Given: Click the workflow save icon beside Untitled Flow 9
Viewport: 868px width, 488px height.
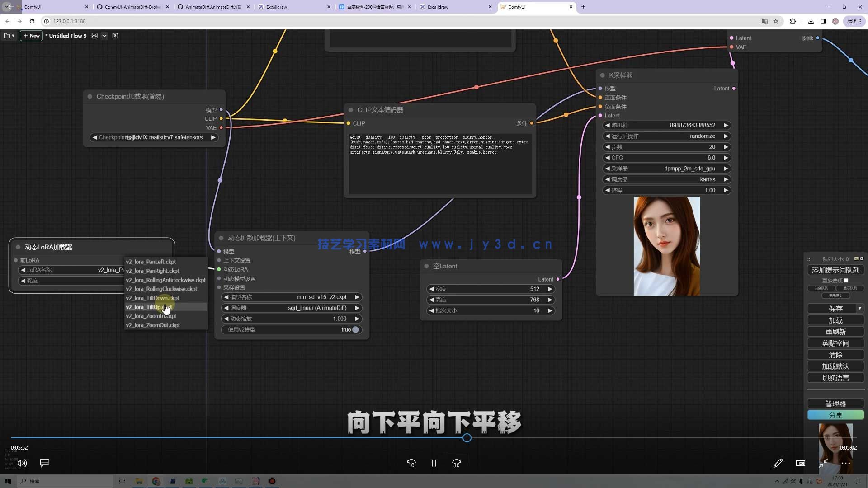Looking at the screenshot, I should click(x=115, y=36).
